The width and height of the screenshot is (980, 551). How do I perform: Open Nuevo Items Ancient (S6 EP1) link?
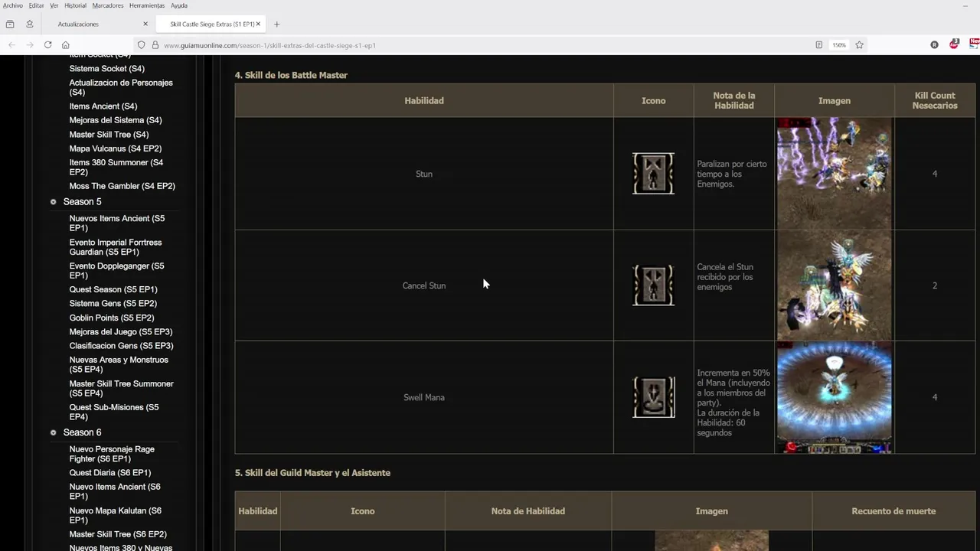[115, 491]
